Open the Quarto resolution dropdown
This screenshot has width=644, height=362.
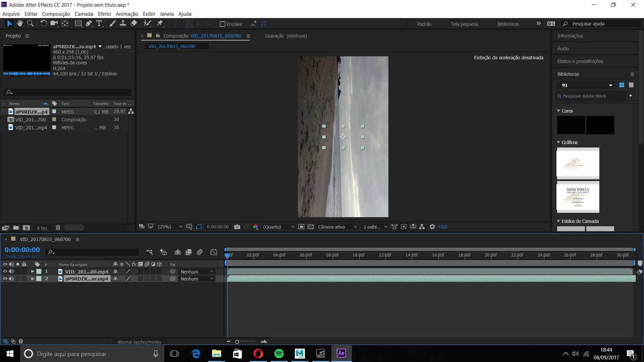point(278,227)
